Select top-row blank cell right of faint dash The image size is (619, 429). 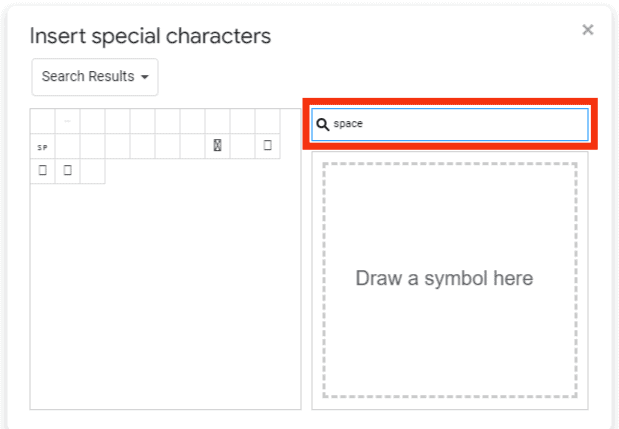tap(92, 121)
